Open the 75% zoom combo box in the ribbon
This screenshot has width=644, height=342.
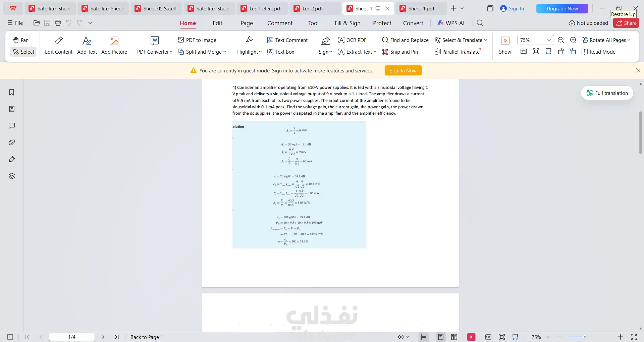point(535,40)
